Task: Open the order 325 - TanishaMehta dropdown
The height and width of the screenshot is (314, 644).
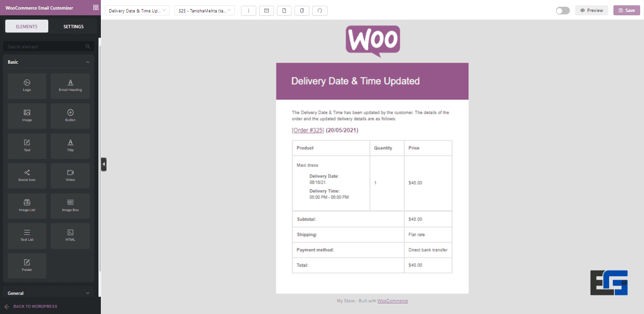Action: click(x=205, y=11)
